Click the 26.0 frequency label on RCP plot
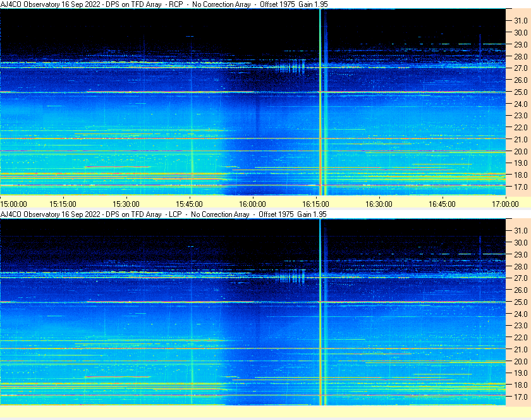The image size is (531, 420). coord(521,80)
